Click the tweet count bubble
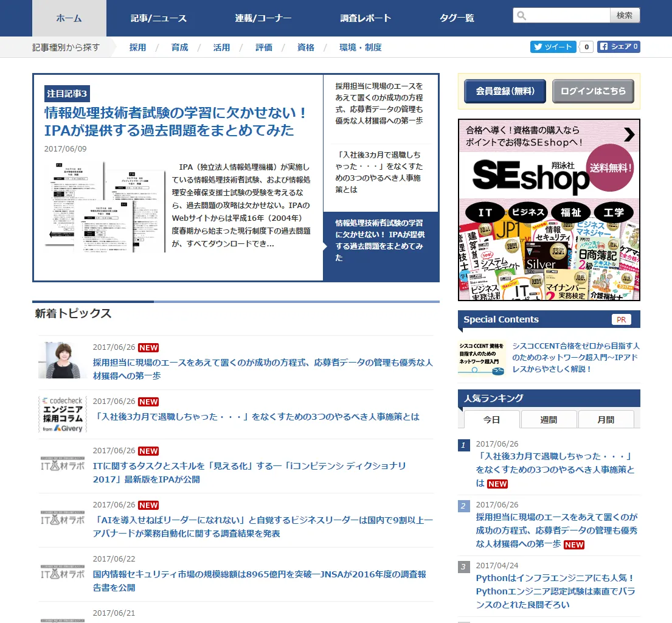The height and width of the screenshot is (623, 672). [587, 47]
